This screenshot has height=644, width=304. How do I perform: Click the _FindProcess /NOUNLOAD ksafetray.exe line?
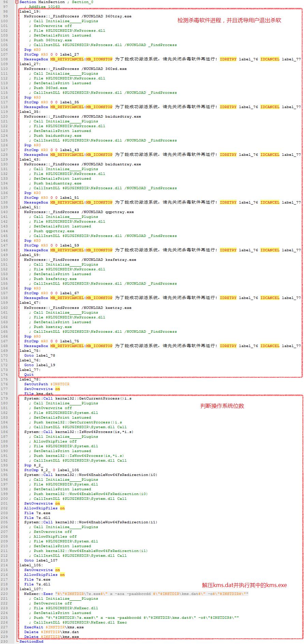(80, 260)
